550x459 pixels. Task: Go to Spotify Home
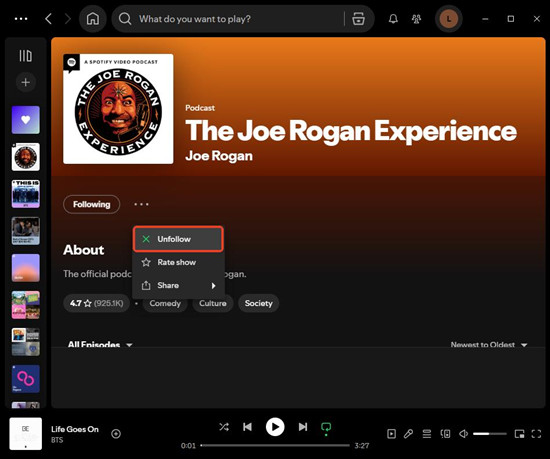(x=93, y=19)
